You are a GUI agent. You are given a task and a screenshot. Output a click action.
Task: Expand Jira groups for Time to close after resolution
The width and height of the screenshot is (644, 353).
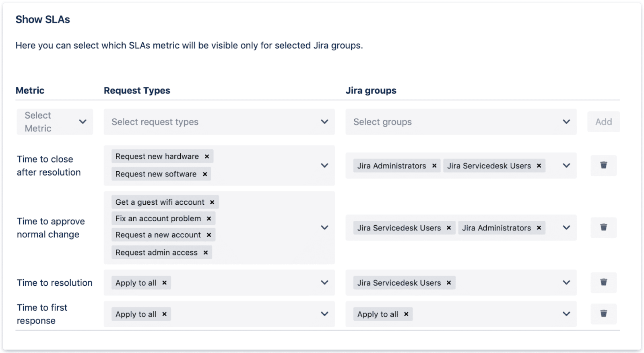[x=566, y=166]
